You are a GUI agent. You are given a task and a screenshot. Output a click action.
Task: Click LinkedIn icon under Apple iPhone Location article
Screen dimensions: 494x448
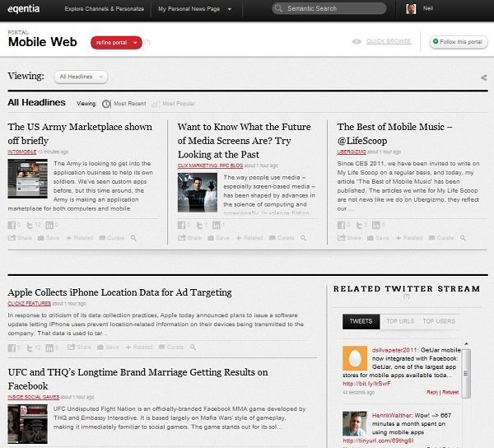point(49,348)
